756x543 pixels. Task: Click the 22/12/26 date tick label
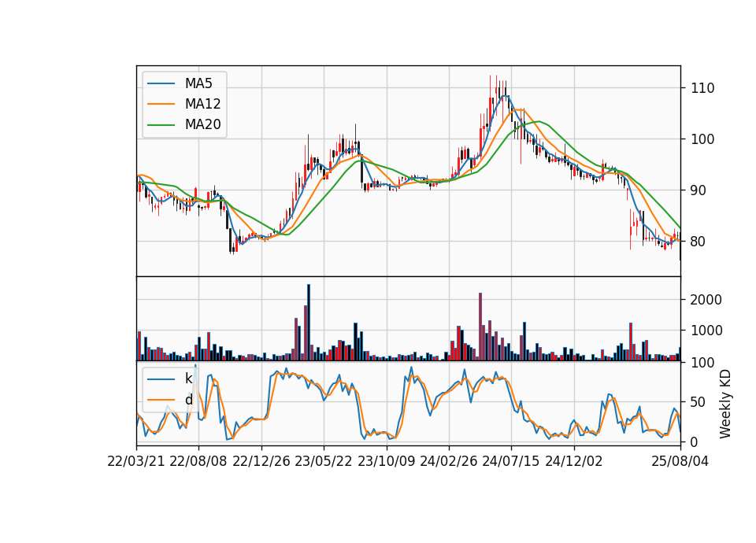point(261,461)
